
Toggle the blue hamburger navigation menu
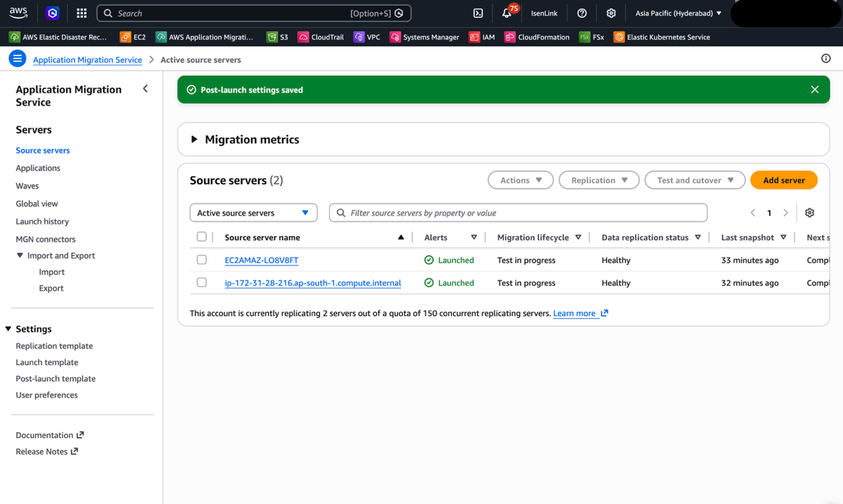pyautogui.click(x=17, y=59)
